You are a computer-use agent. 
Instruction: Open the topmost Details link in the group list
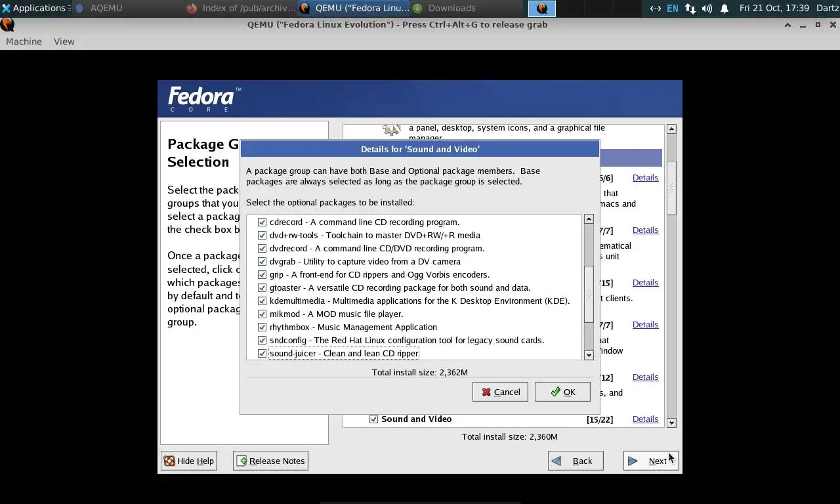[645, 177]
